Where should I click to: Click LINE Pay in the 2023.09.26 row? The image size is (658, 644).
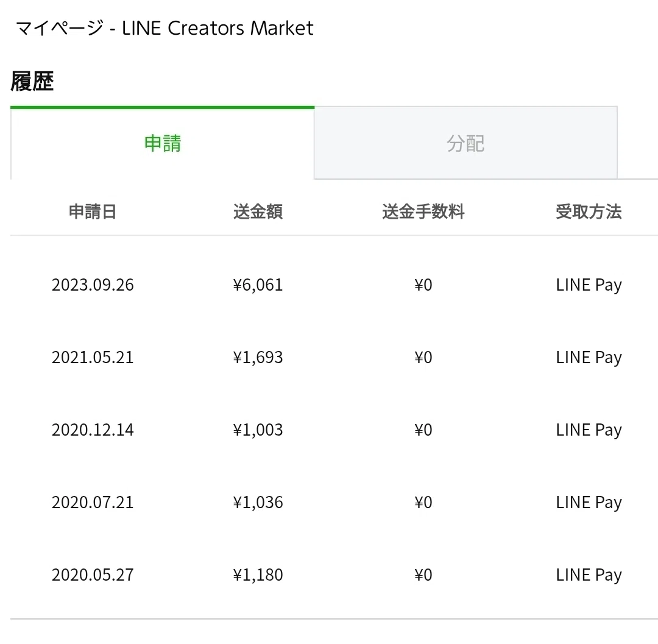(589, 286)
